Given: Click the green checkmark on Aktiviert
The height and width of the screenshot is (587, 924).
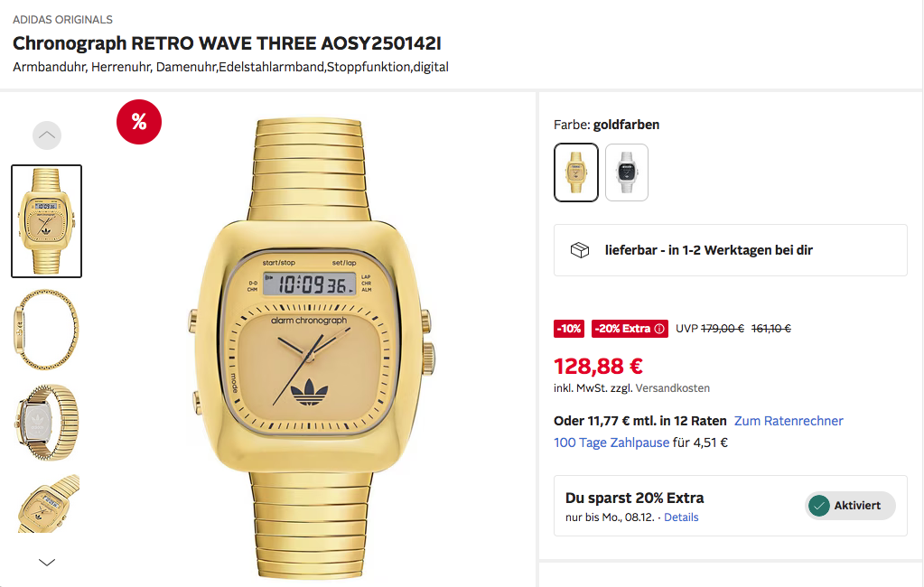Looking at the screenshot, I should point(819,506).
